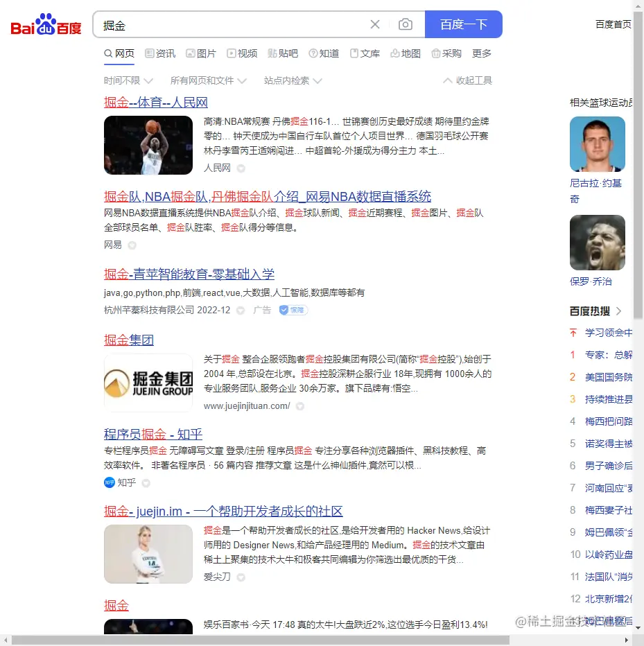
Task: Open hot search item 2 美国国务院
Action: click(x=609, y=377)
